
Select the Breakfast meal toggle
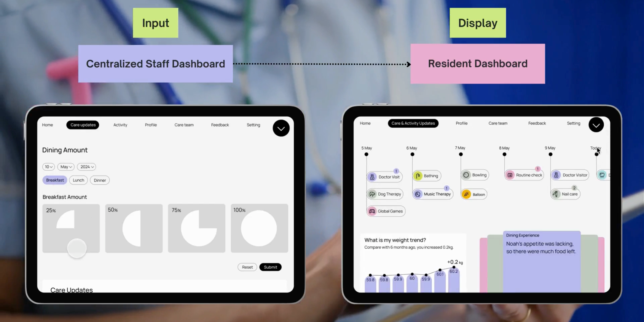click(55, 180)
